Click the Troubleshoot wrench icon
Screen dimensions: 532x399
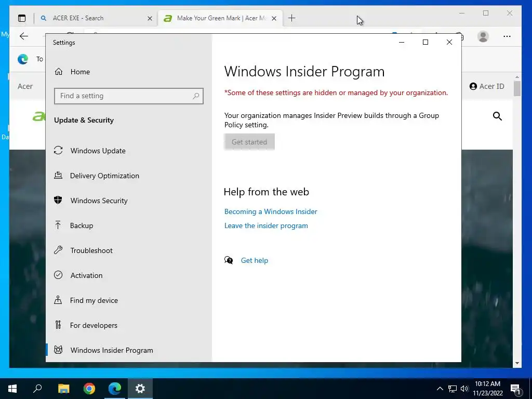[58, 250]
